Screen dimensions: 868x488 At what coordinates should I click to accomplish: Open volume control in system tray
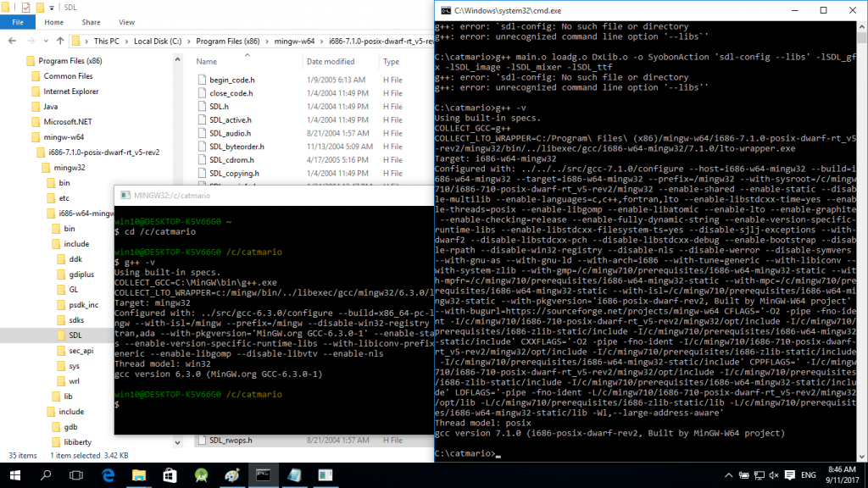coord(774,475)
